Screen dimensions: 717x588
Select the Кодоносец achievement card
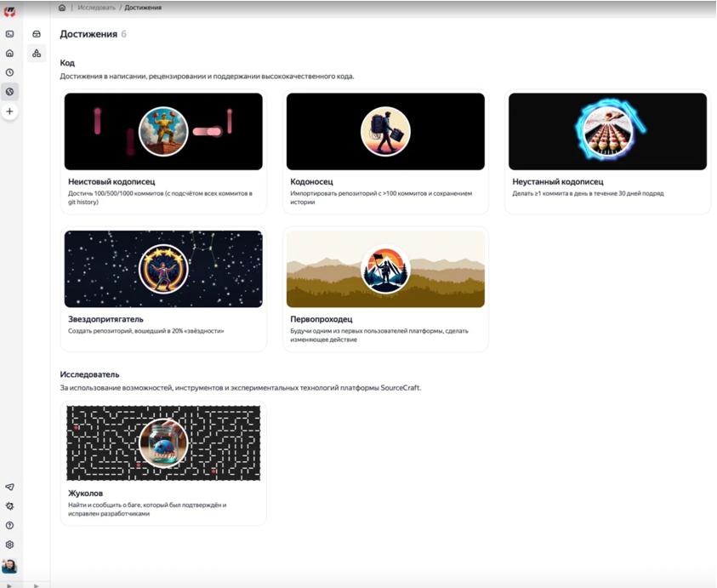click(x=385, y=151)
